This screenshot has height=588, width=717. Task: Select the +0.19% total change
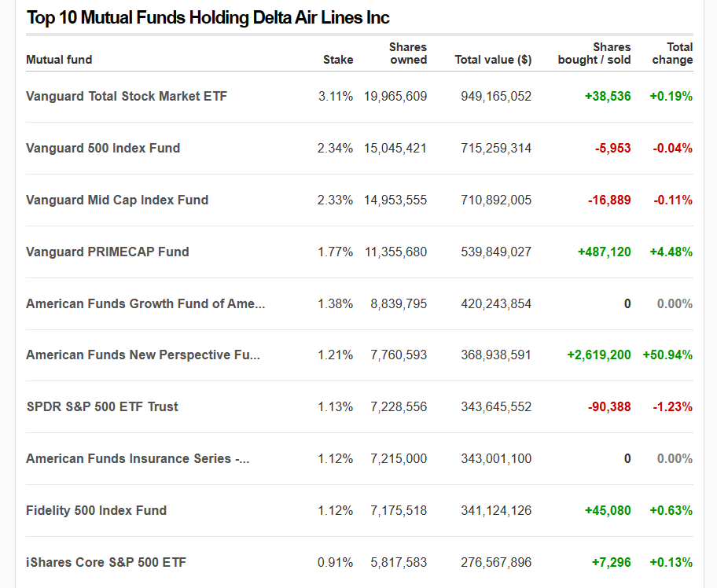click(671, 97)
